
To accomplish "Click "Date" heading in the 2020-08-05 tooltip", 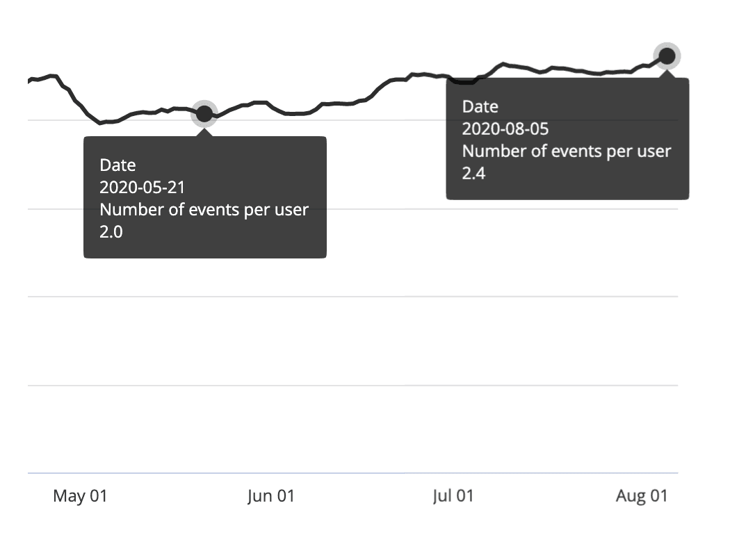I will (480, 107).
